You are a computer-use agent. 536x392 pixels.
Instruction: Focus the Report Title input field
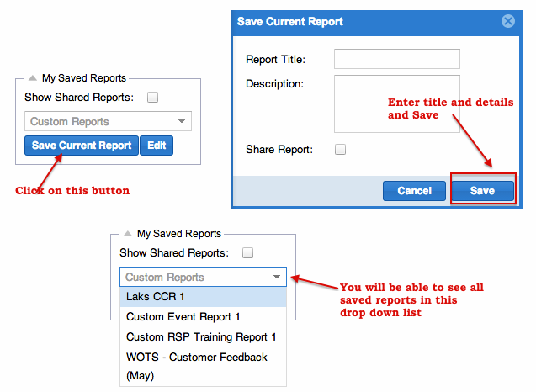coord(396,59)
